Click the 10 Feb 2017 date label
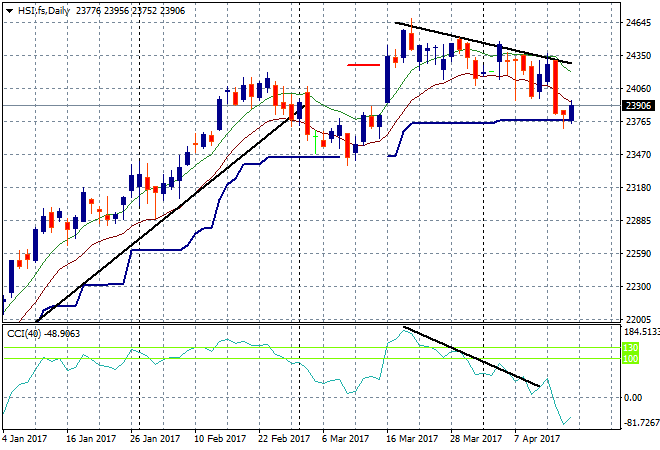The height and width of the screenshot is (450, 660). pos(220,439)
